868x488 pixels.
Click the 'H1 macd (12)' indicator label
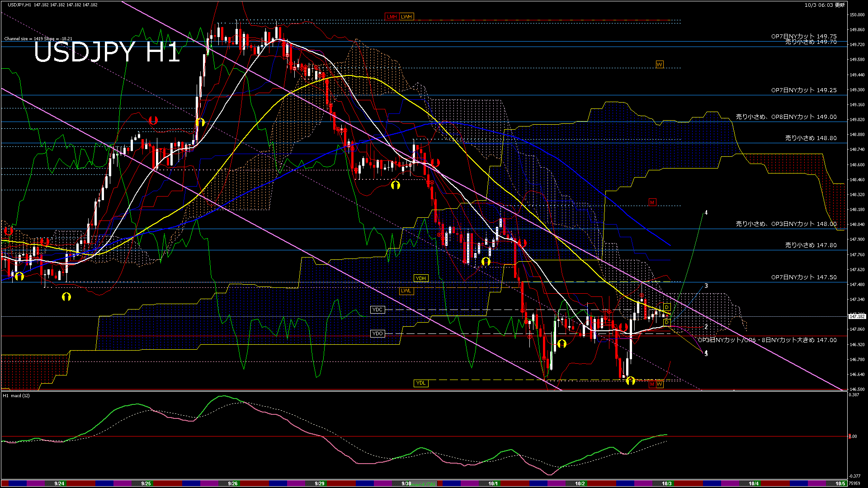17,396
